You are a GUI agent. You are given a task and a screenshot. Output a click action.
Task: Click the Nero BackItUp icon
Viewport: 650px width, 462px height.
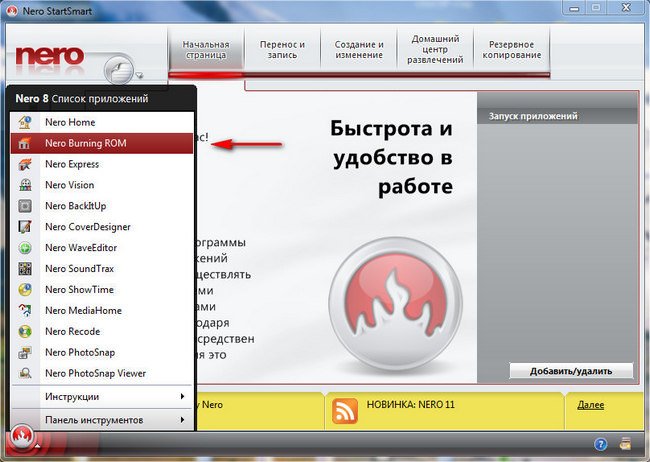pos(25,206)
